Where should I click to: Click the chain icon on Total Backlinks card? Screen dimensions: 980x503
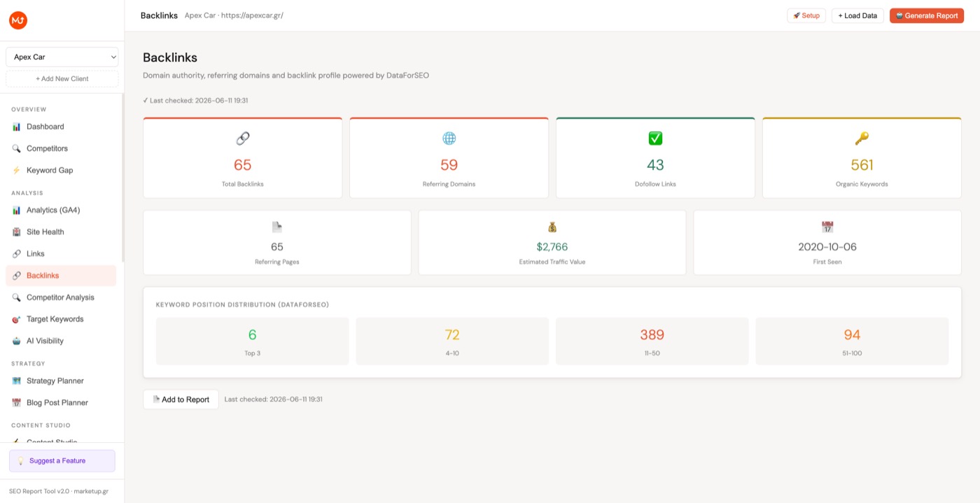click(243, 139)
